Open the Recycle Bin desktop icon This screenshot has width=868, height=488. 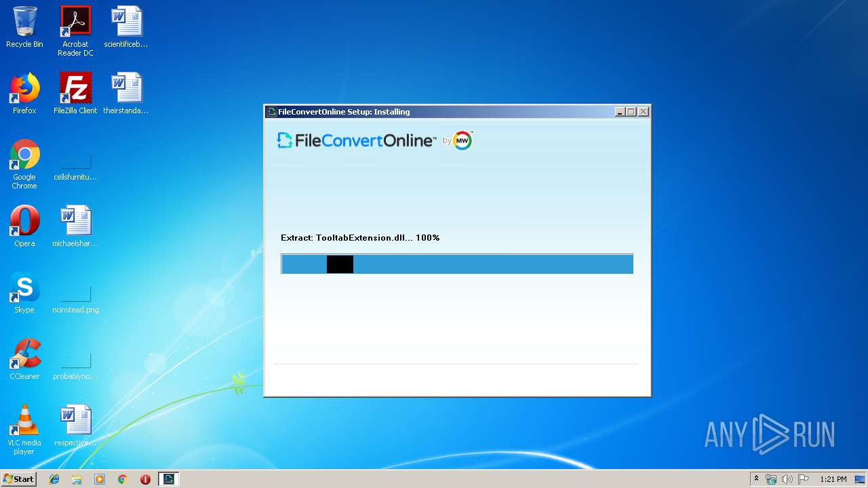(x=24, y=27)
